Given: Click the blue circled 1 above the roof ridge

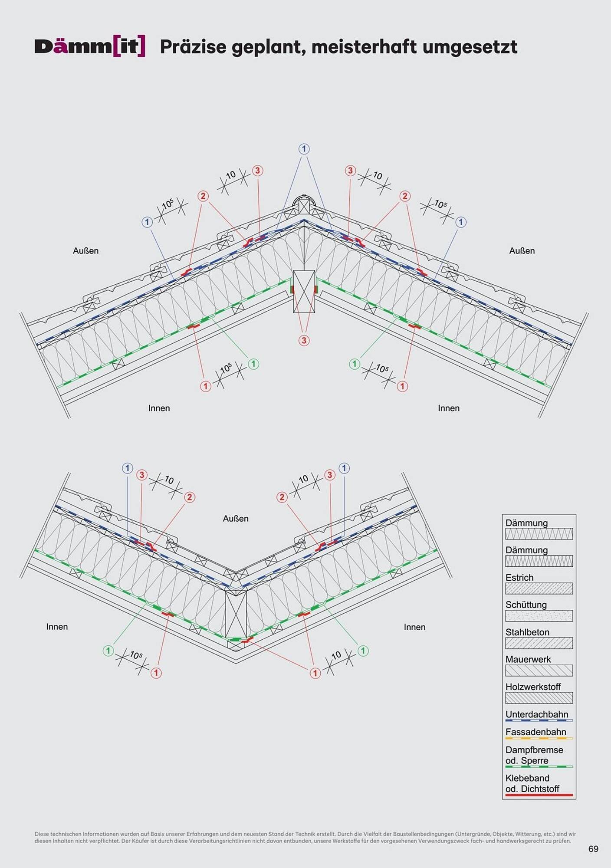Looking at the screenshot, I should tap(304, 149).
